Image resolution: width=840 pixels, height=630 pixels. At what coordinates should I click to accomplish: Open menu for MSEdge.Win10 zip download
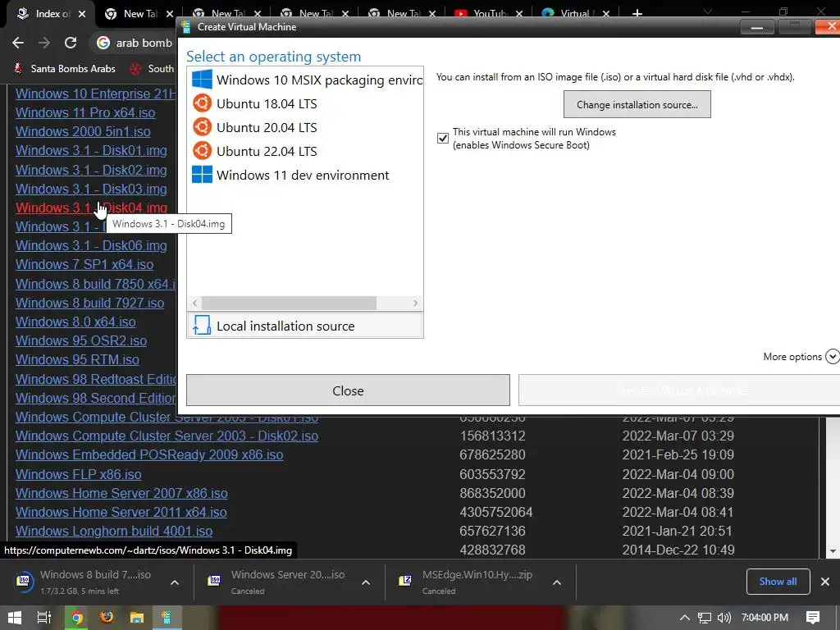[557, 582]
